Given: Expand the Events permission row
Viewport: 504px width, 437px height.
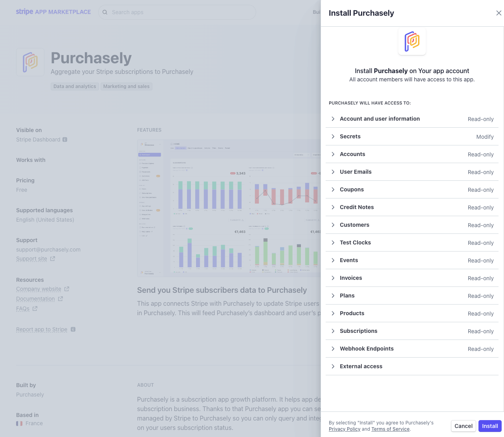Looking at the screenshot, I should pos(412,260).
